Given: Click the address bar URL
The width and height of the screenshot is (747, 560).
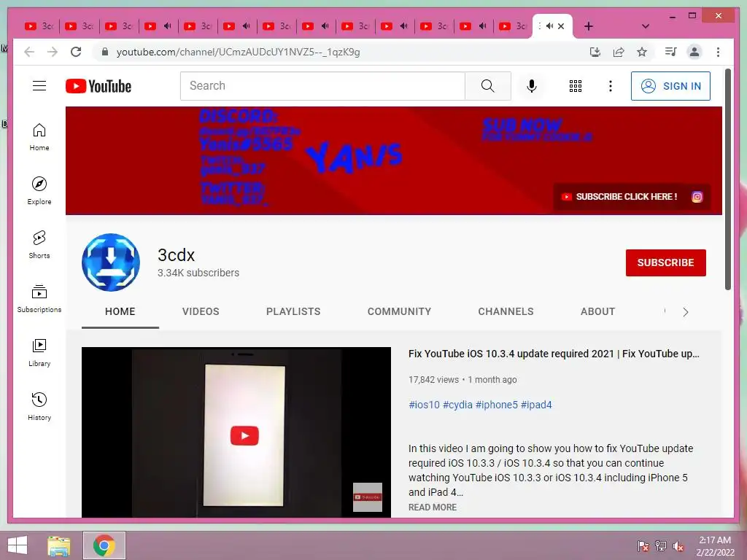Looking at the screenshot, I should tap(239, 52).
